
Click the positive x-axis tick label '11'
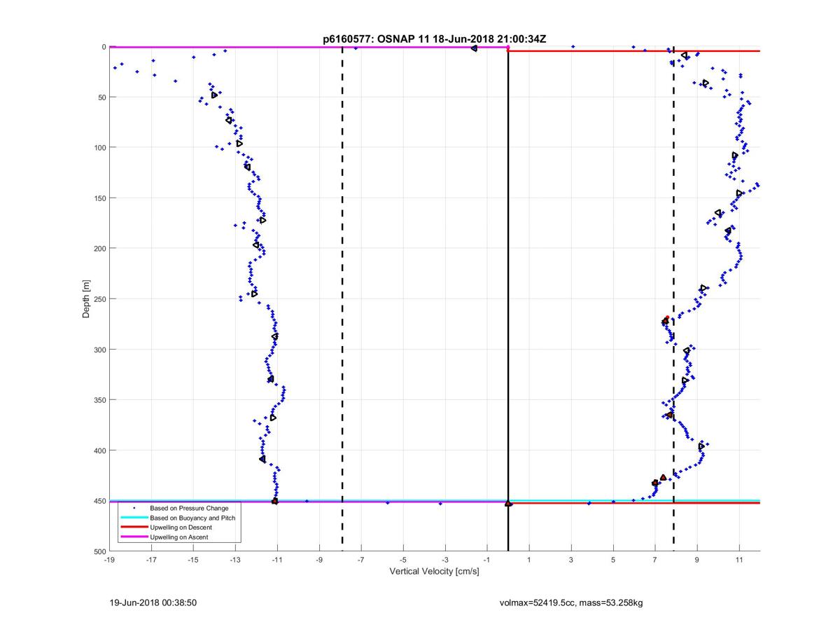[x=739, y=560]
